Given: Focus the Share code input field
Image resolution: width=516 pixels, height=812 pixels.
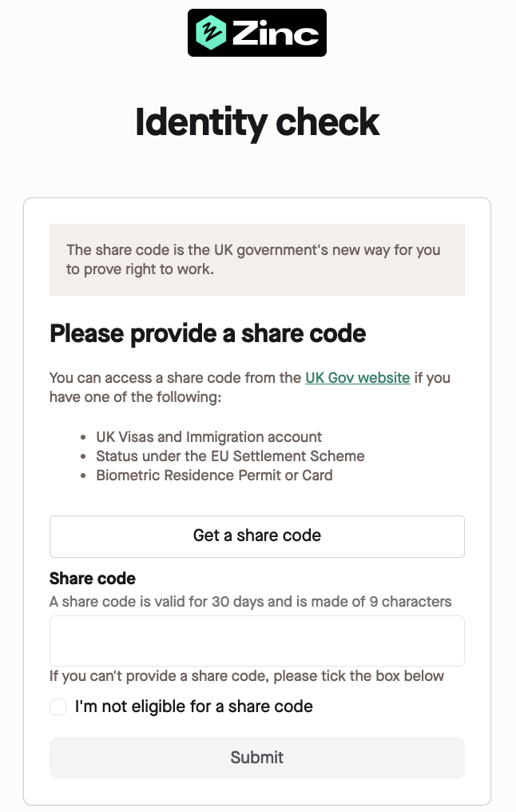Looking at the screenshot, I should [x=257, y=640].
